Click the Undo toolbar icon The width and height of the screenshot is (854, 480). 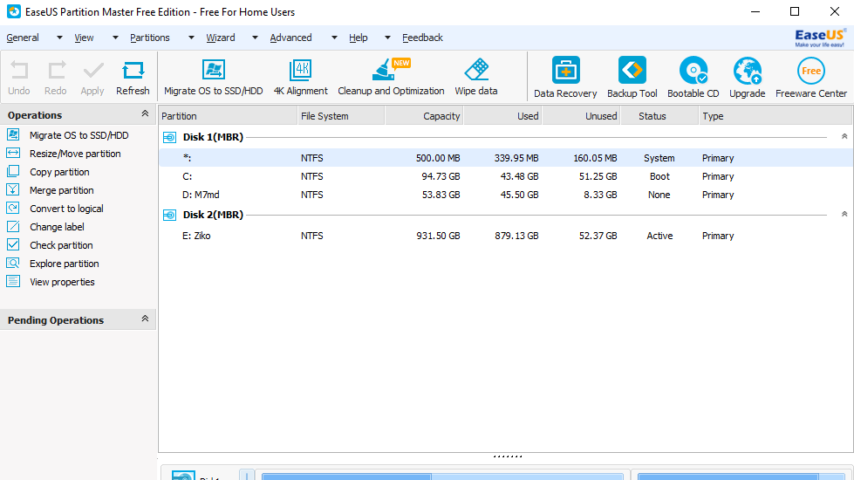coord(19,71)
